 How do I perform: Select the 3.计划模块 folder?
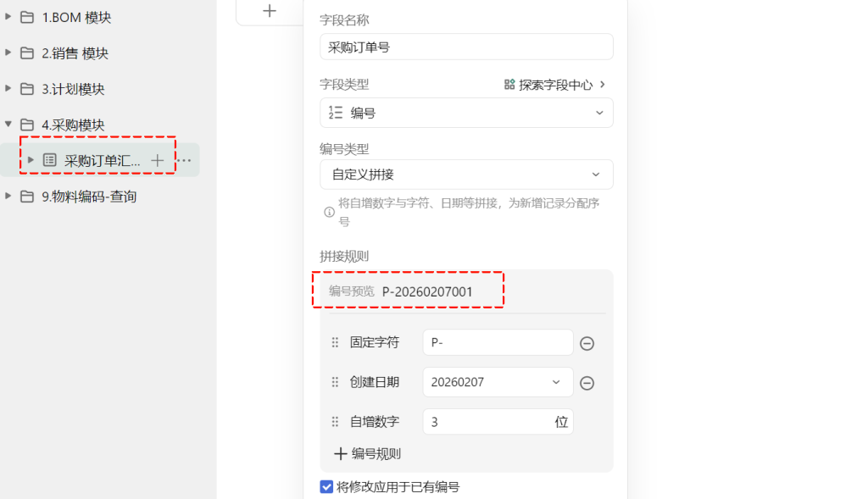pyautogui.click(x=73, y=89)
